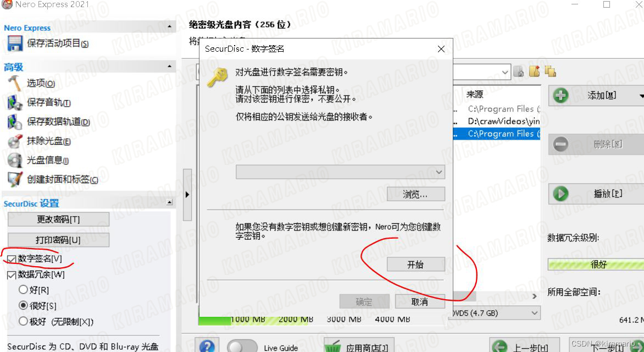Toggle the digital signature checkbox
The image size is (644, 352).
[x=12, y=259]
